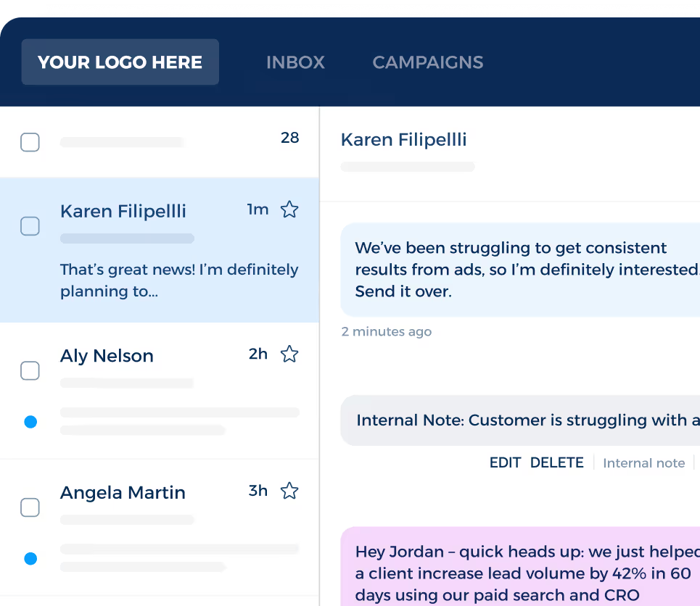Switch to the INBOX tab
The width and height of the screenshot is (700, 606).
(295, 62)
